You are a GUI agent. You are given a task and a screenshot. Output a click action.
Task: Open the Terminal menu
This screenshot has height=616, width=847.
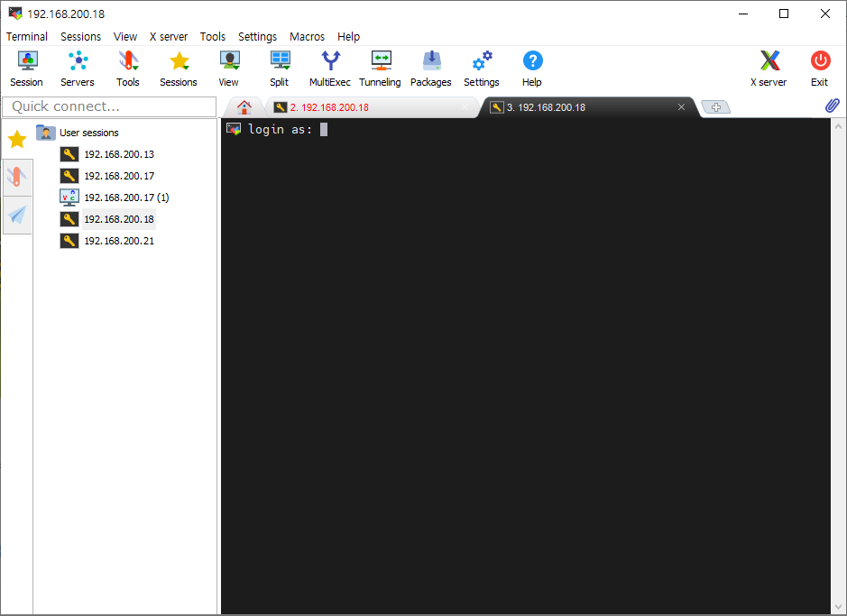click(27, 37)
